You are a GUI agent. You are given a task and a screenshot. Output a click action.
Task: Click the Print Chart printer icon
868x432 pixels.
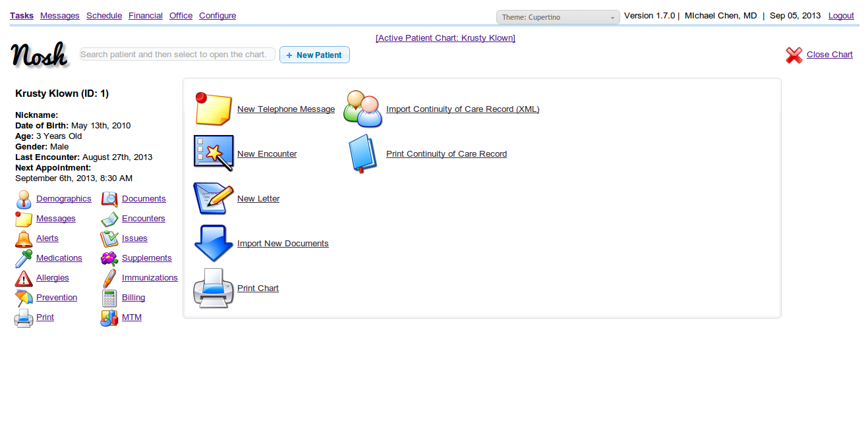214,288
